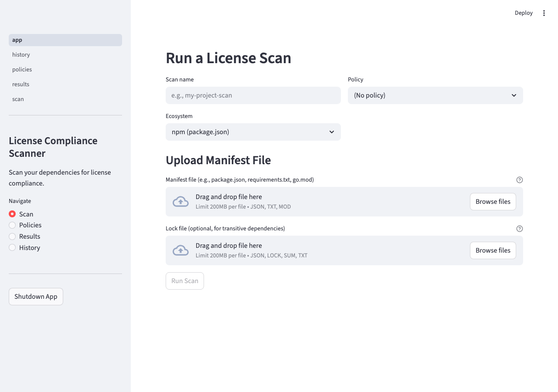Click the cloud upload icon for lock file
The height and width of the screenshot is (392, 558).
pos(180,250)
